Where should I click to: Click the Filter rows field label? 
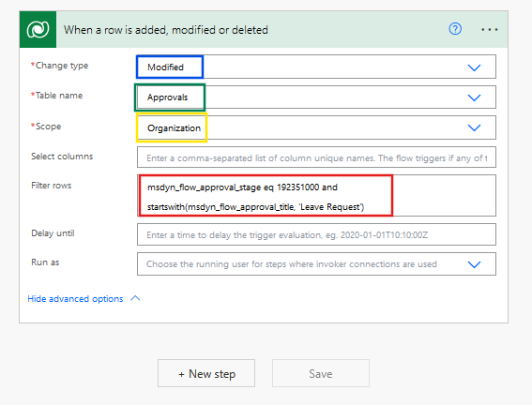52,186
